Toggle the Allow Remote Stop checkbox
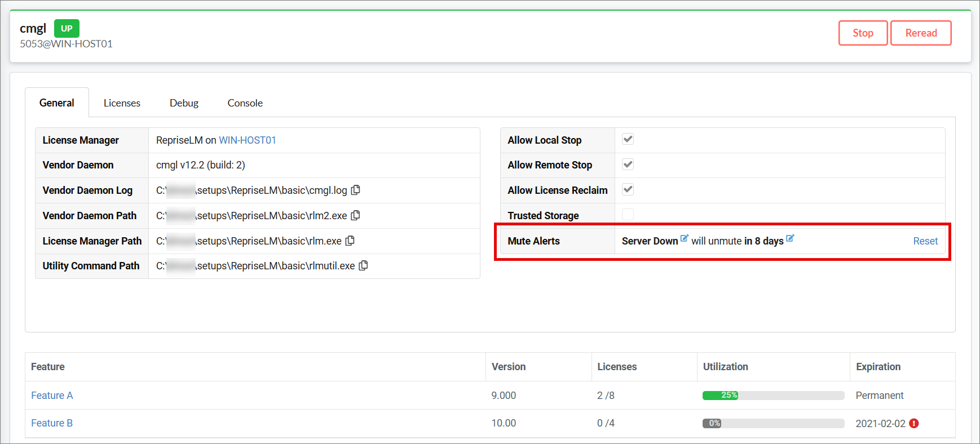 point(628,165)
